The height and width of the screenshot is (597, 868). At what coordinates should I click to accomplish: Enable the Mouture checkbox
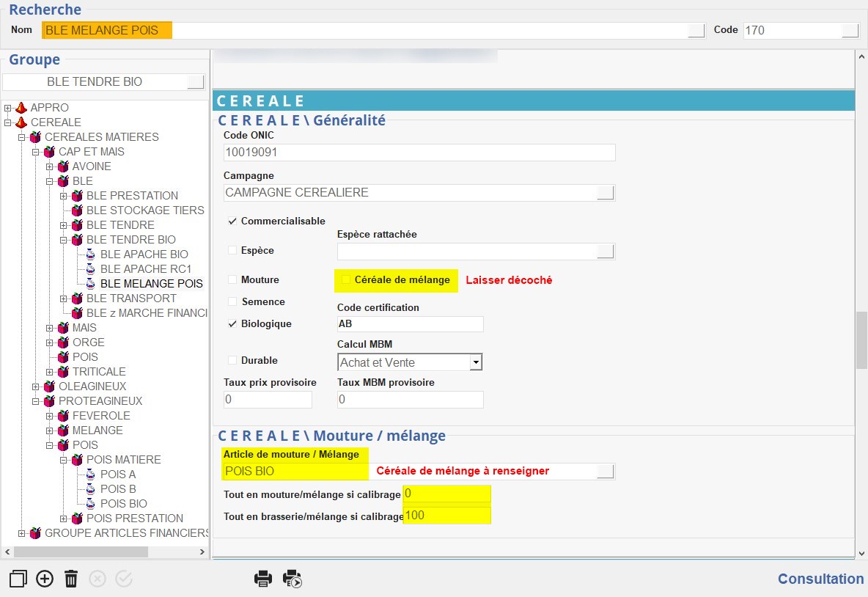(232, 280)
